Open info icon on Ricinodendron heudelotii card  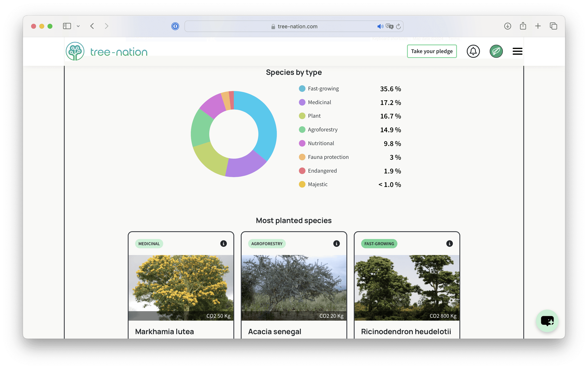(450, 244)
